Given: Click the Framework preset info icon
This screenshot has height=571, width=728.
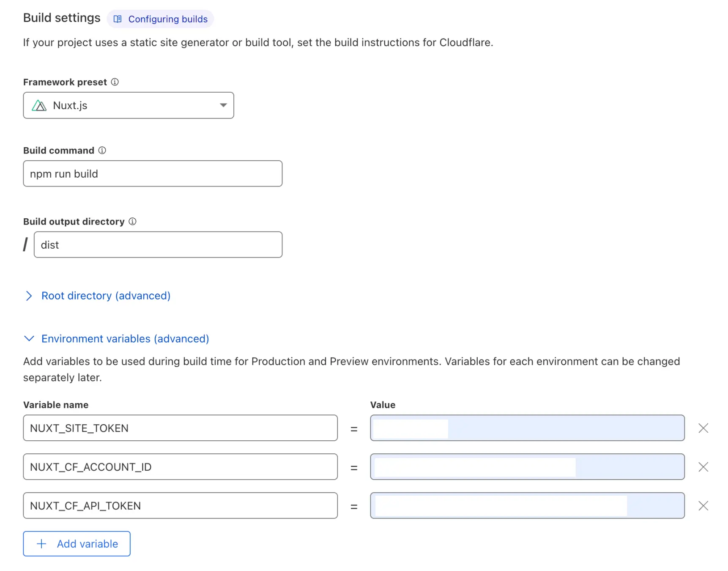Looking at the screenshot, I should 115,82.
